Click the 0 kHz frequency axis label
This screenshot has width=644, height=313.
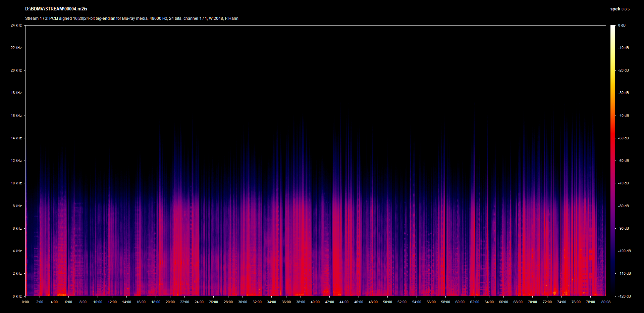(17, 296)
